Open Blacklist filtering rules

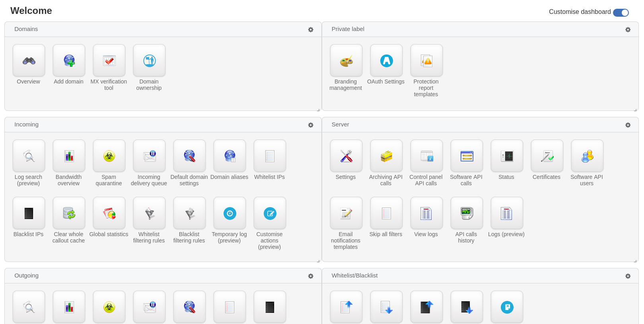(189, 213)
